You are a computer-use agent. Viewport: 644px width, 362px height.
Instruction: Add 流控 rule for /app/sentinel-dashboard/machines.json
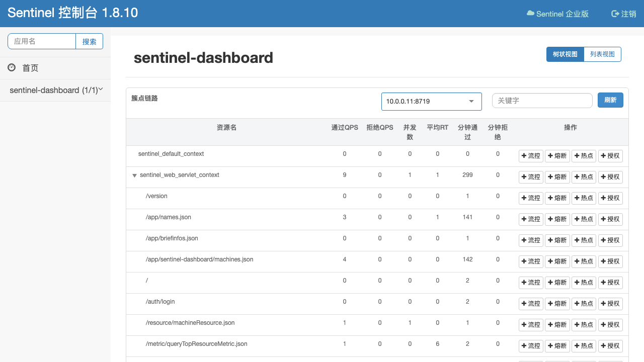(x=531, y=261)
